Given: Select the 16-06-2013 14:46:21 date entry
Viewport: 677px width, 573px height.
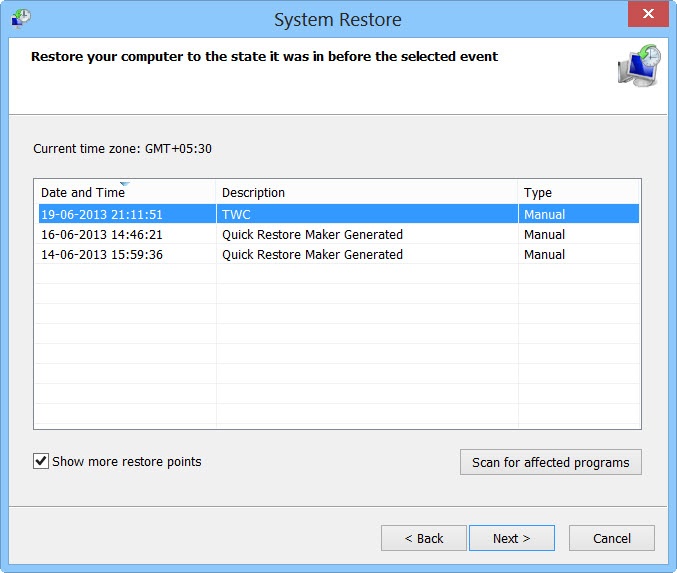Looking at the screenshot, I should coord(101,234).
